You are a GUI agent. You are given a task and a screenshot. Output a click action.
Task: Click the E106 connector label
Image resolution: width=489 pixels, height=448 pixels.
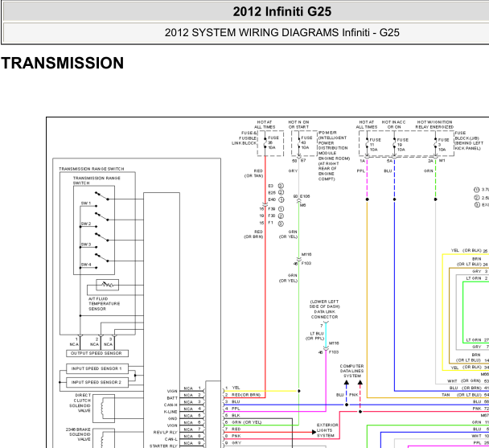coord(305,196)
